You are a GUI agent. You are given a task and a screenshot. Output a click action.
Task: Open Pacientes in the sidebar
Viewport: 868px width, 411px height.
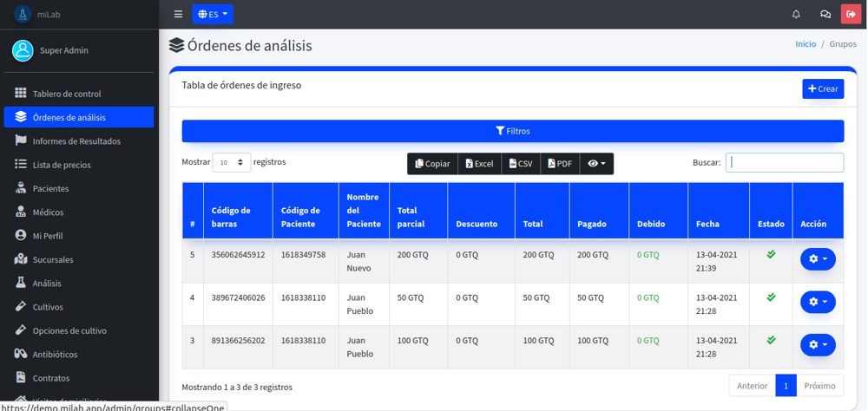pos(50,188)
